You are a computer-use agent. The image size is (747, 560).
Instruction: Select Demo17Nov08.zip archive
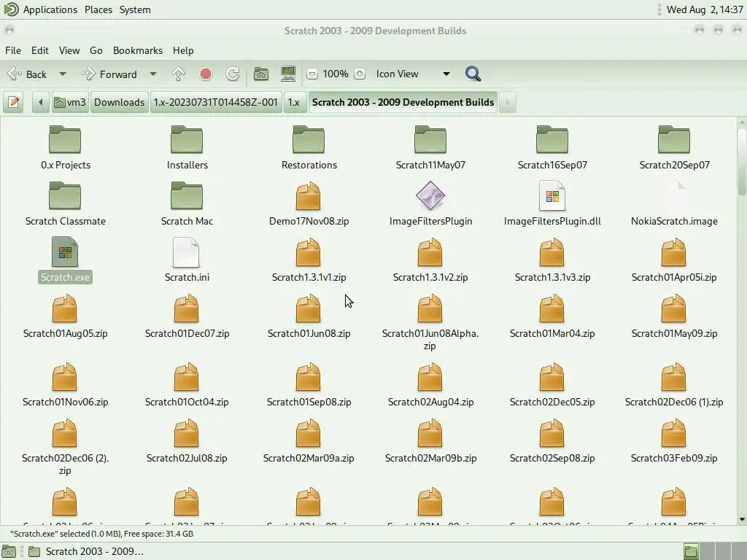(309, 204)
